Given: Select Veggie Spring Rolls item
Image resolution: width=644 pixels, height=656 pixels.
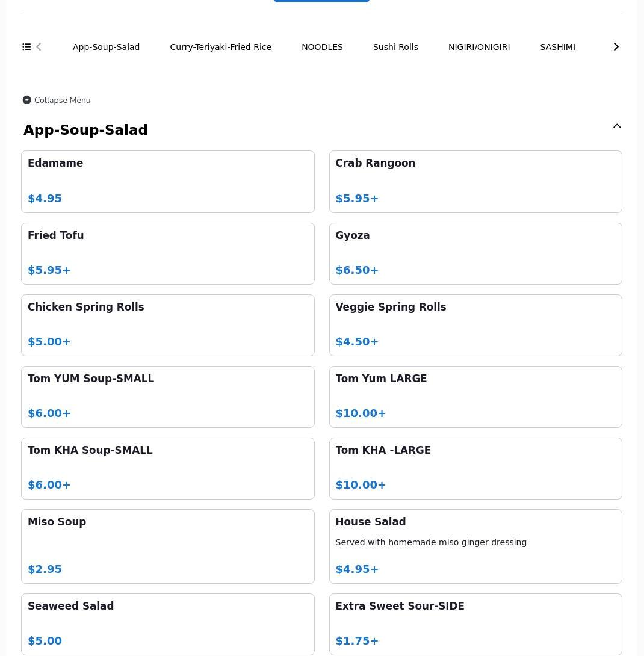Looking at the screenshot, I should click(x=475, y=325).
